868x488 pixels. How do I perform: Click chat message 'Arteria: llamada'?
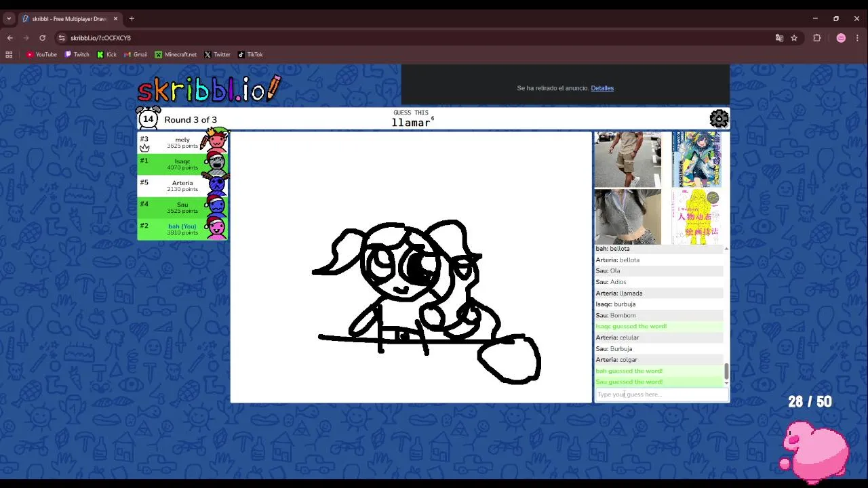pos(619,293)
